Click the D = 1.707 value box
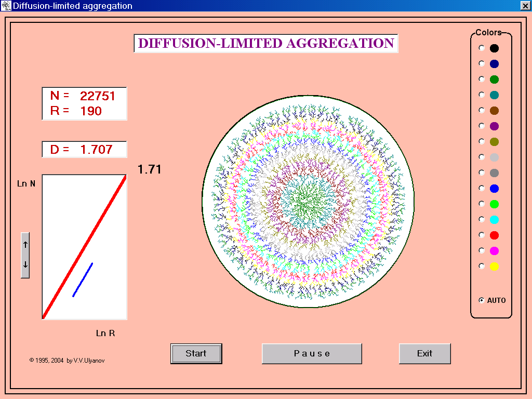This screenshot has width=532, height=399. coord(84,150)
